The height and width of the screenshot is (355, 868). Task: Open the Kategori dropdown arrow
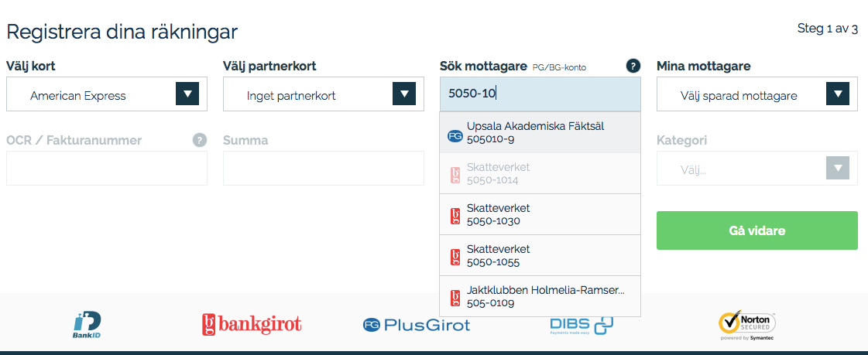[838, 168]
